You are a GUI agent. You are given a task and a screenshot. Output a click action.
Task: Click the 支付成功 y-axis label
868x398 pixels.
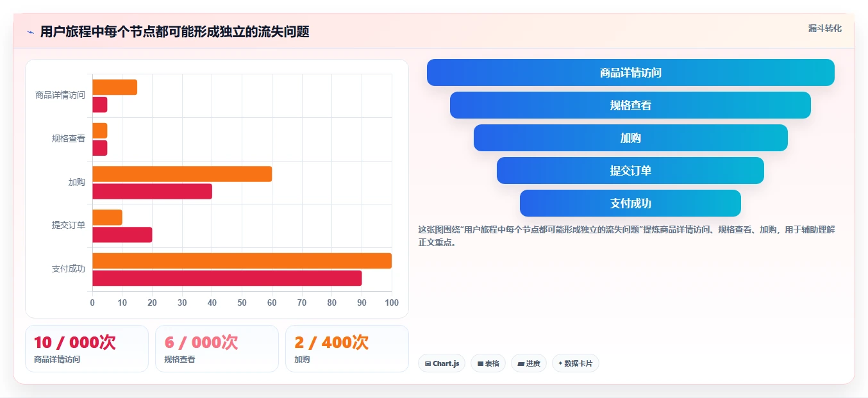69,269
